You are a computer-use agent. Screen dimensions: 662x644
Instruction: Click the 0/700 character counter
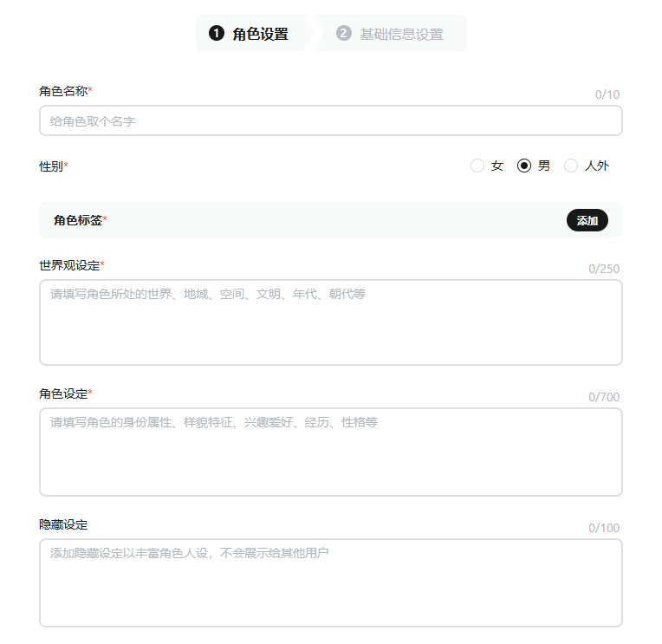[x=604, y=397]
